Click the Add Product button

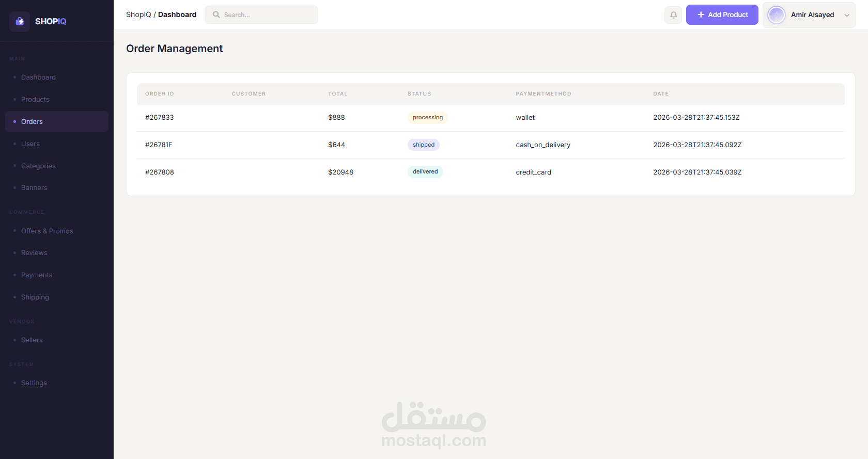tap(722, 15)
